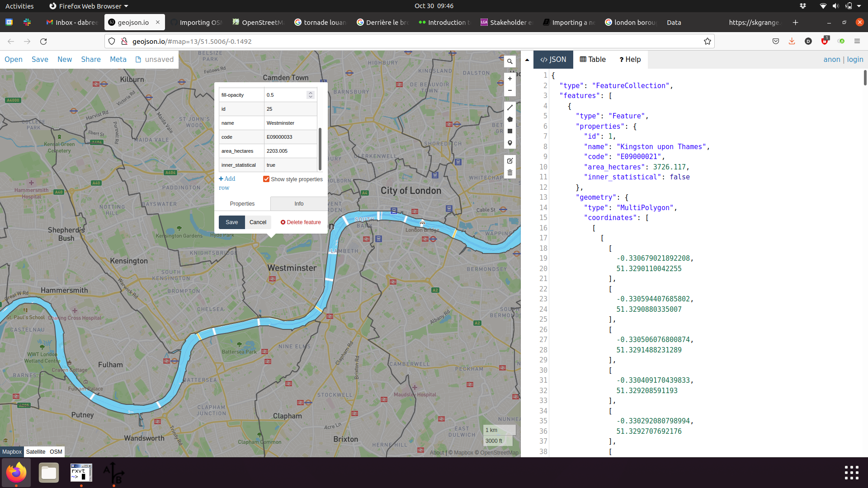Edit the name value Westminster
The width and height of the screenshot is (868, 488).
tap(290, 123)
